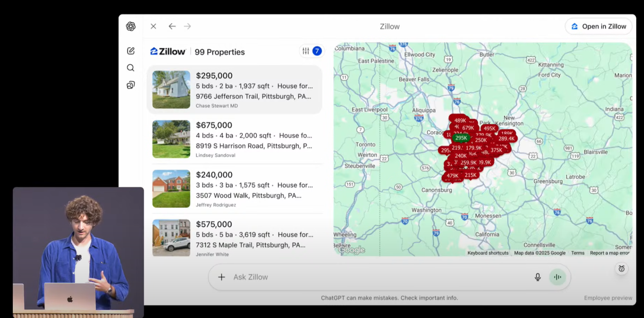Screen dimensions: 644x318
Task: Click the 215K map marker
Action: click(470, 175)
